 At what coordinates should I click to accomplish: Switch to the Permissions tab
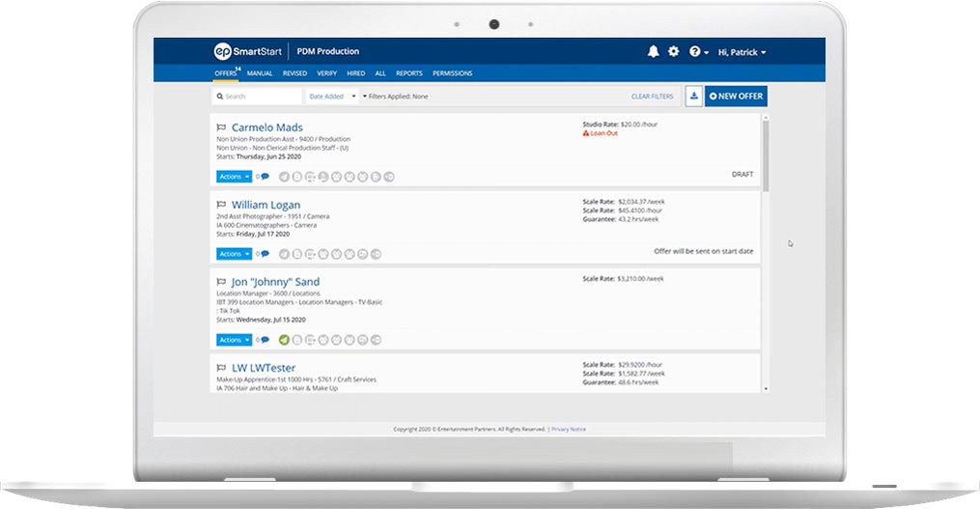[x=452, y=73]
